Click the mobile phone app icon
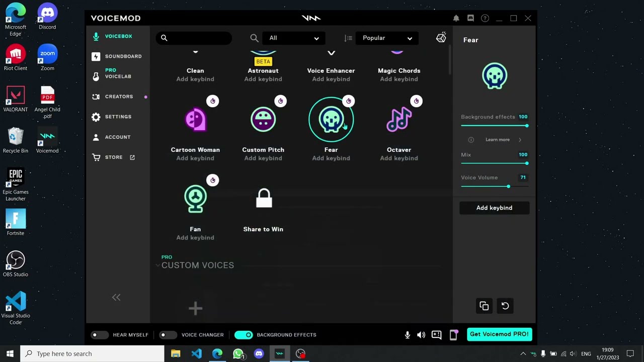This screenshot has height=362, width=644. pos(453,335)
